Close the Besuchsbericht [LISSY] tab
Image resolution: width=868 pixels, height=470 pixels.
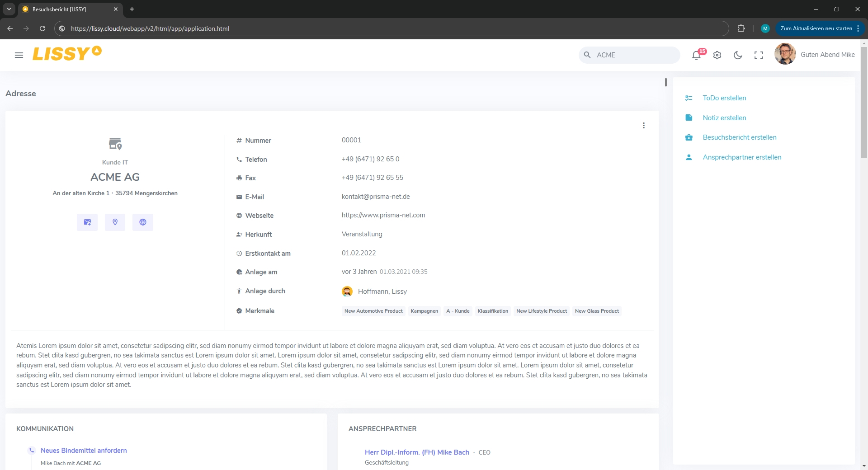coord(116,9)
